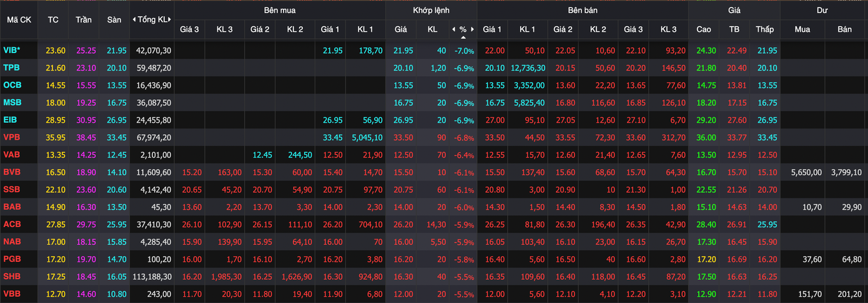Click ascending sort triangle under % header

463,37
